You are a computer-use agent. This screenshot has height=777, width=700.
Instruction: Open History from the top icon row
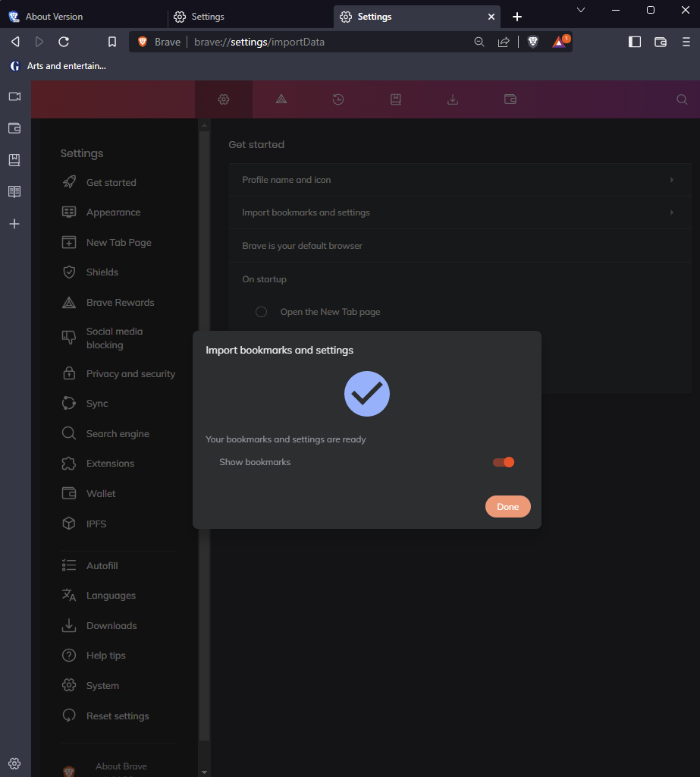click(338, 99)
